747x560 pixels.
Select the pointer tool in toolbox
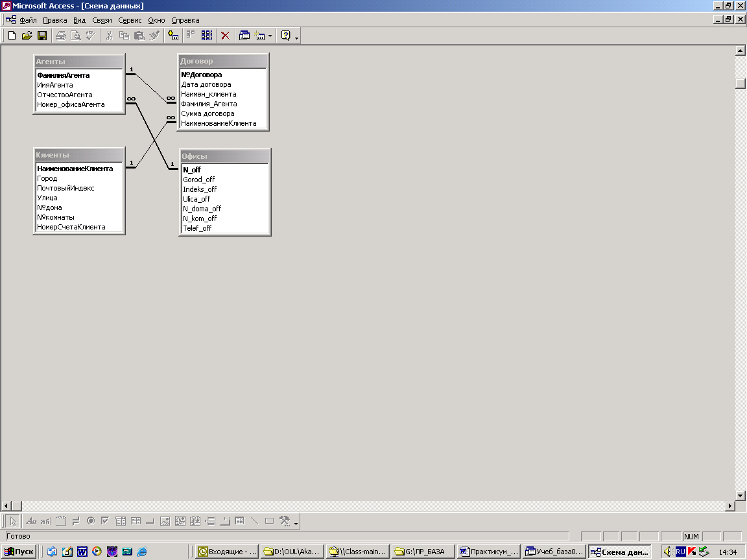(13, 521)
